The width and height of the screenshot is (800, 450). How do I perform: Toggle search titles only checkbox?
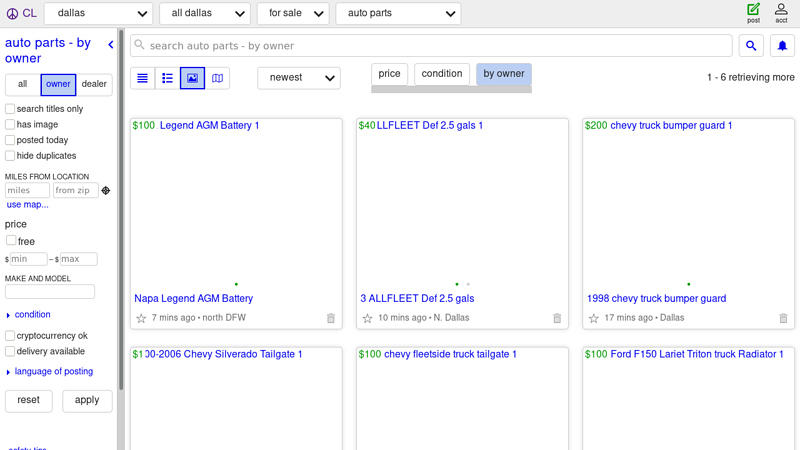pyautogui.click(x=10, y=109)
